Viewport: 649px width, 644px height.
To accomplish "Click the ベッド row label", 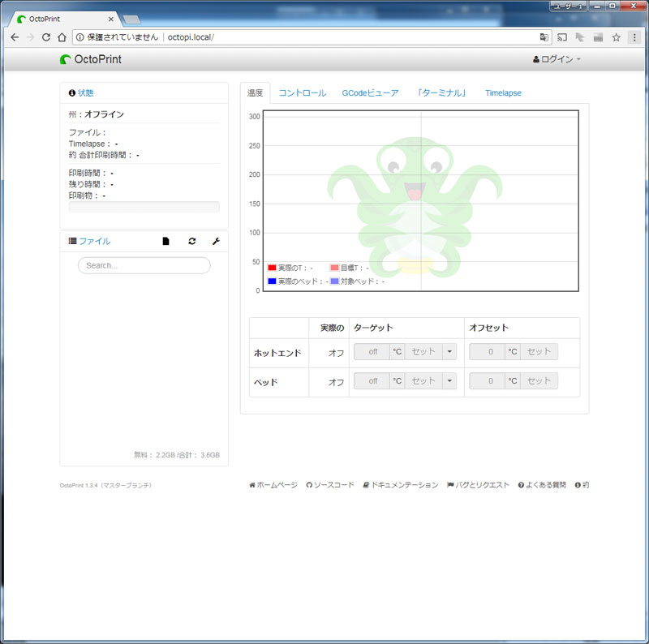I will click(x=265, y=382).
